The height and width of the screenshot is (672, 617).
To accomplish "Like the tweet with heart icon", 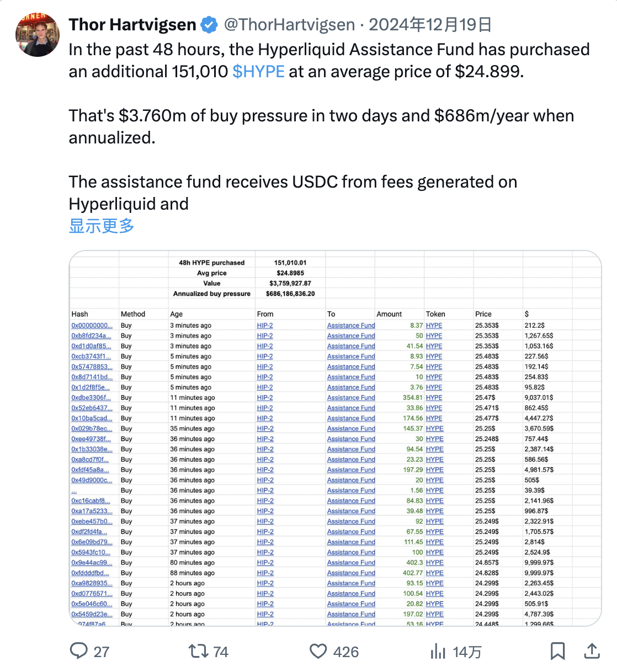I will (318, 651).
